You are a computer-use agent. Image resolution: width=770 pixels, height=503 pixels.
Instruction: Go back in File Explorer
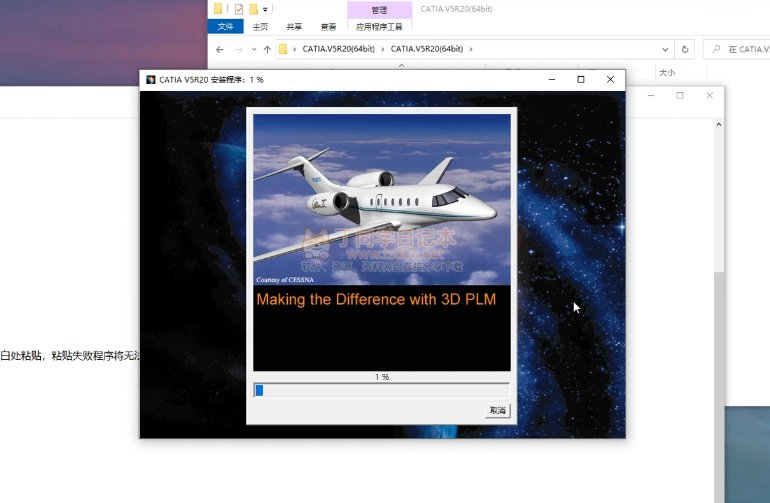(x=220, y=49)
